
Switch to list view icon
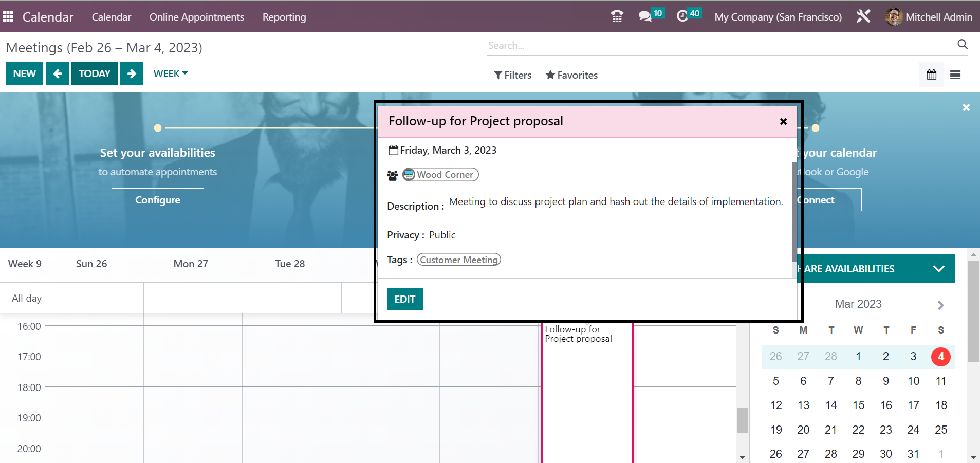[955, 75]
